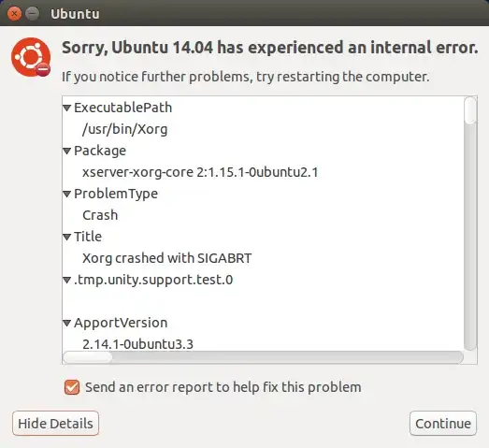489x448 pixels.
Task: Minimize the Ubuntu error dialog
Action: pyautogui.click(x=32, y=14)
